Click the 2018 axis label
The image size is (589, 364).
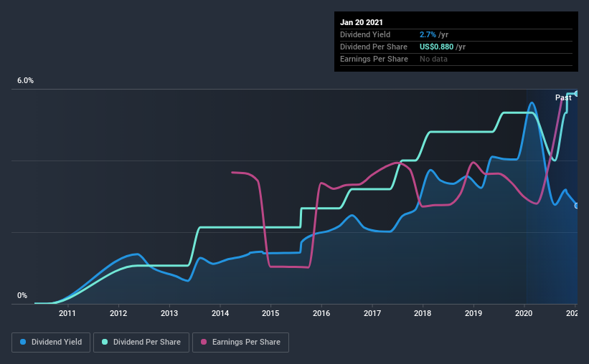pyautogui.click(x=423, y=313)
